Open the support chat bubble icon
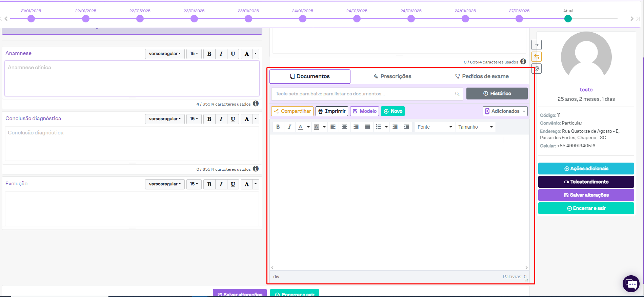The image size is (644, 297). pos(631,284)
